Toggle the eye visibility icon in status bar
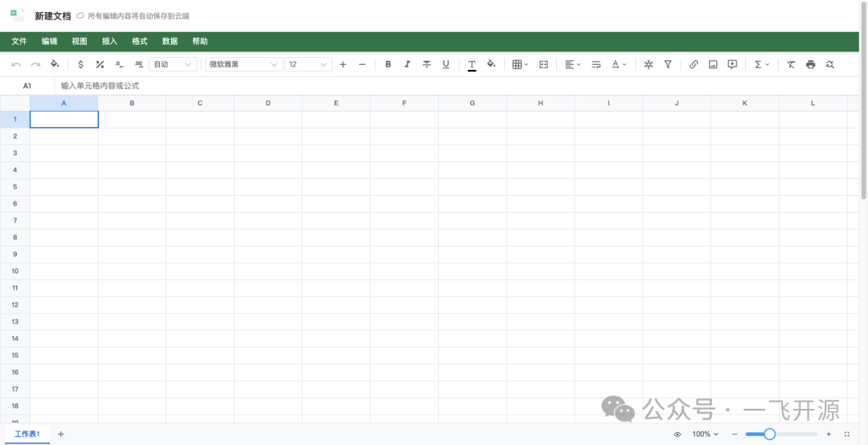868x445 pixels. coord(678,435)
